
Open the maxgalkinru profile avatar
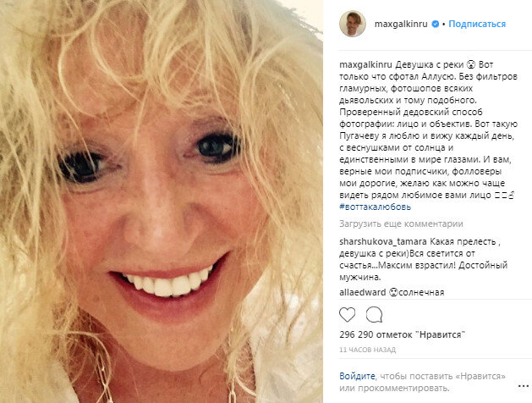[x=353, y=24]
